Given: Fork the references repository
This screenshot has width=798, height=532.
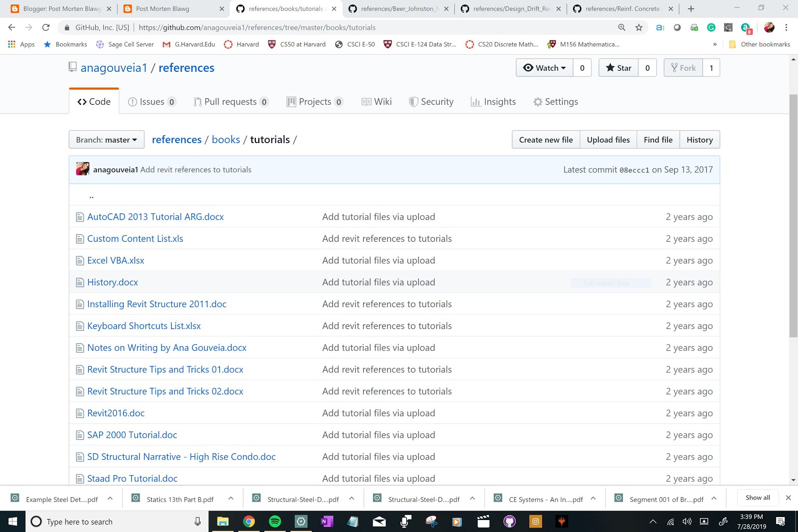Looking at the screenshot, I should (683, 68).
